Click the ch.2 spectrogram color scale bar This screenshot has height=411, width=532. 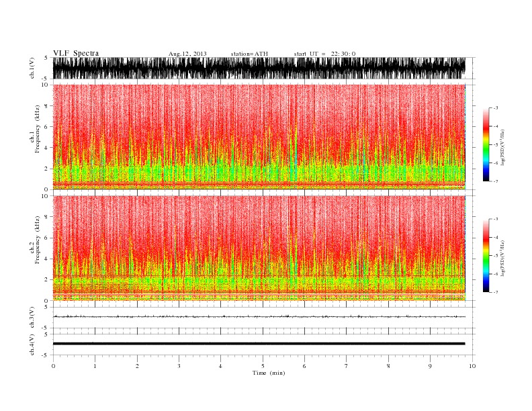(486, 256)
